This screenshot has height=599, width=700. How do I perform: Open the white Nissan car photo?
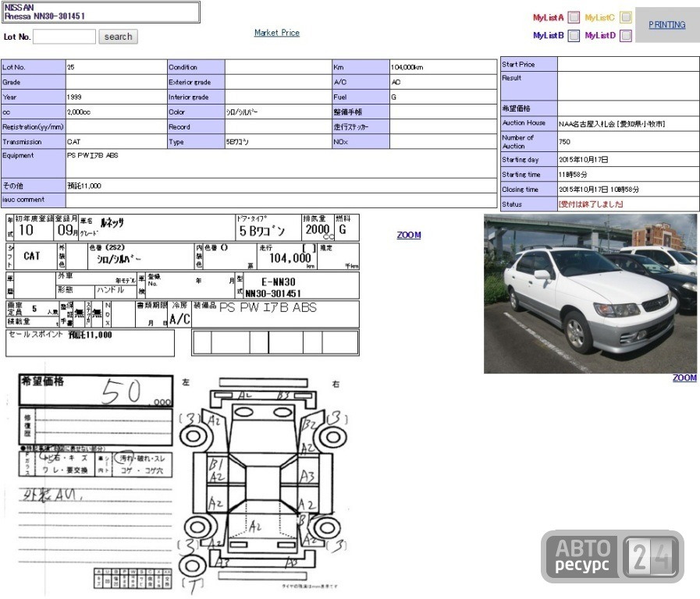click(x=590, y=293)
